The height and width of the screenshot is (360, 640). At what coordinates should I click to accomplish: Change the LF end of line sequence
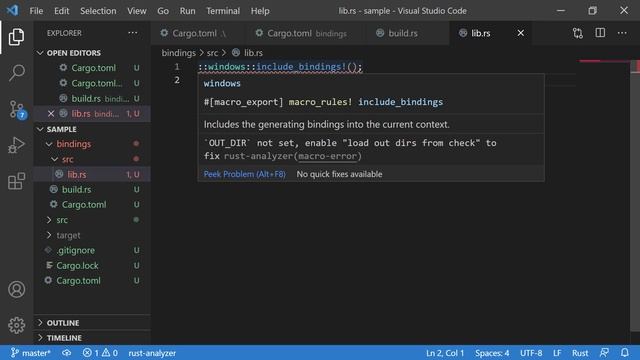[x=557, y=353]
